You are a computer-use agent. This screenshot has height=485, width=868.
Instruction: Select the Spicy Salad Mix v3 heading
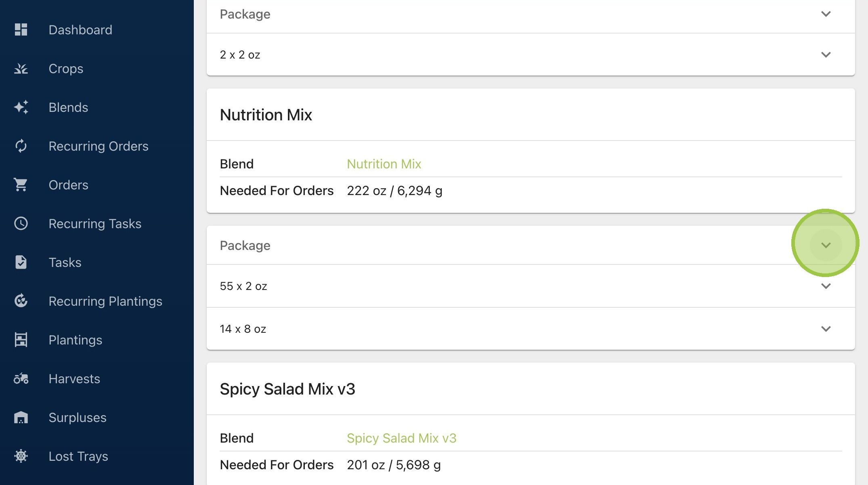point(287,389)
